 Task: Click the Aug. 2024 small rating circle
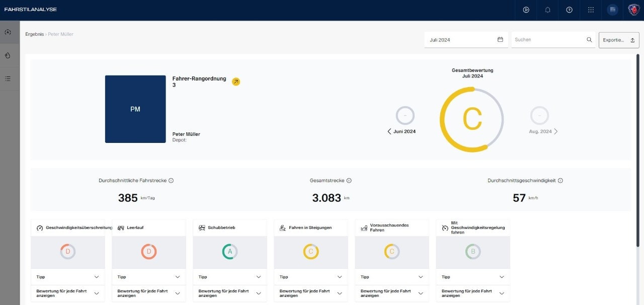[x=539, y=116]
